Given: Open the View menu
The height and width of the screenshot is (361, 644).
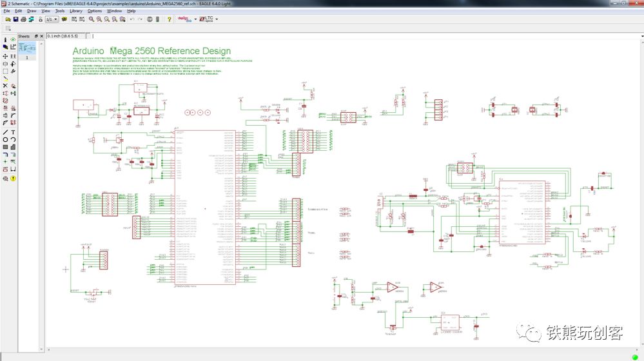Looking at the screenshot, I should pos(46,11).
